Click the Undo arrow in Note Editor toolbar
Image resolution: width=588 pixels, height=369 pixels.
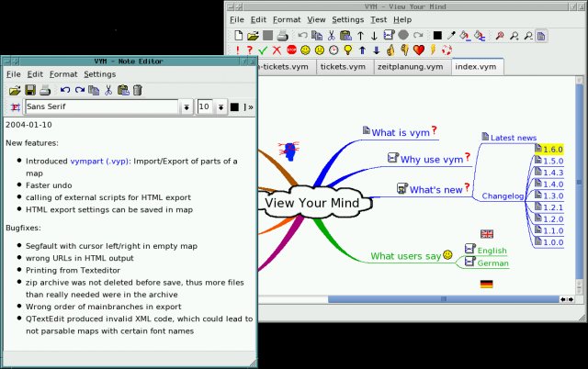[65, 90]
